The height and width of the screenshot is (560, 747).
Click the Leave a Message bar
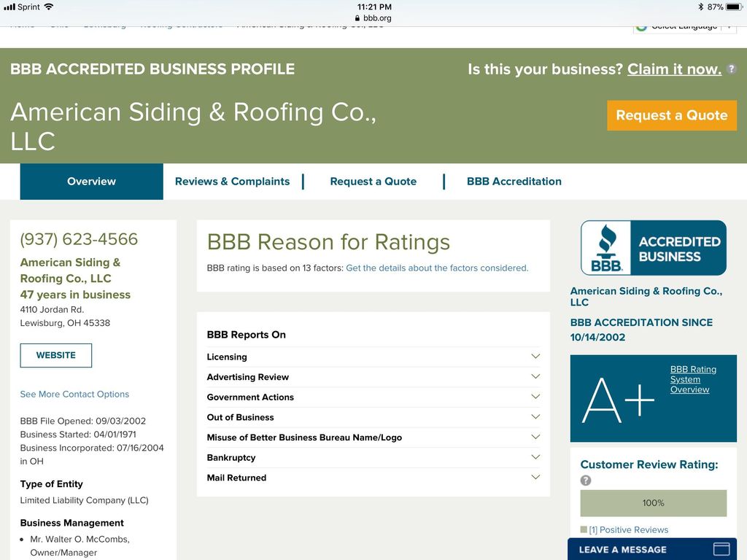652,549
